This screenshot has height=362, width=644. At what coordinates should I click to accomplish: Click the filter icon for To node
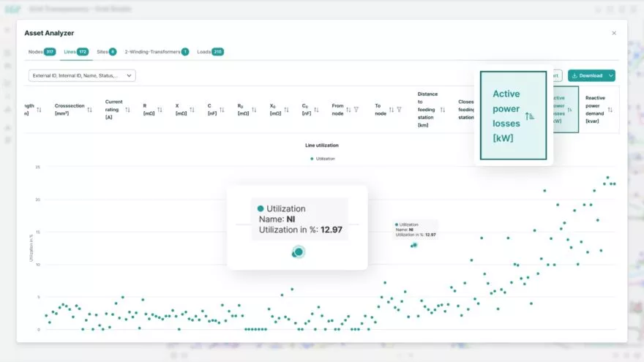point(399,110)
